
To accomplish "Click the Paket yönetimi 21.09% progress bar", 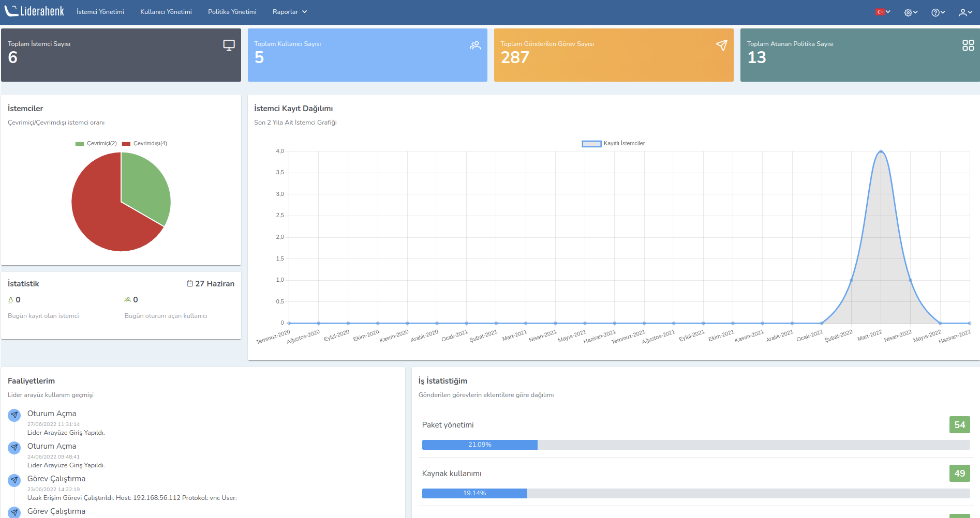I will tap(480, 445).
